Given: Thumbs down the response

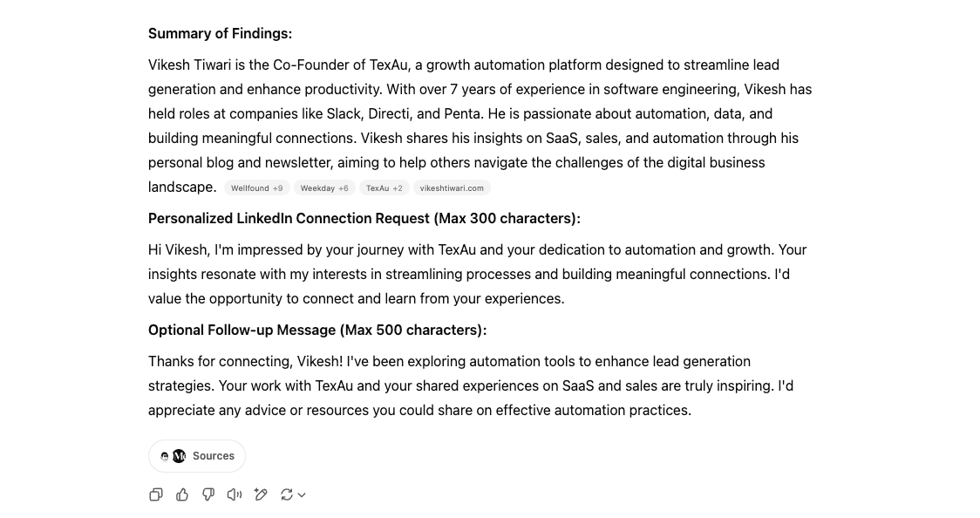Looking at the screenshot, I should coord(208,494).
